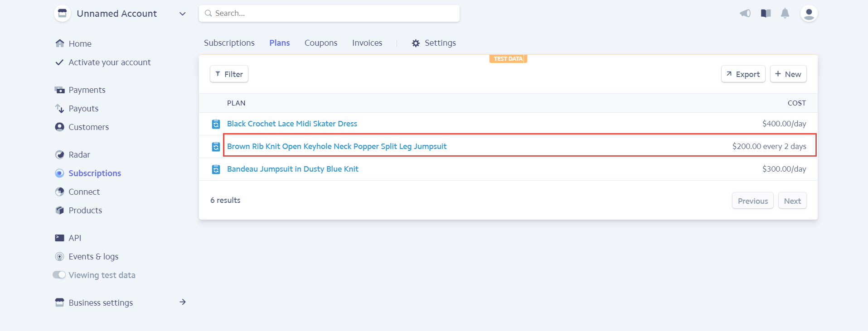Open the user profile avatar
The image size is (868, 331).
coord(809,14)
